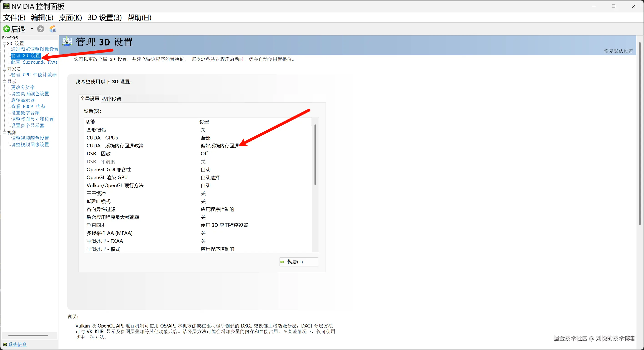
Task: Collapse the 3D 设置 tree node
Action: pyautogui.click(x=4, y=44)
